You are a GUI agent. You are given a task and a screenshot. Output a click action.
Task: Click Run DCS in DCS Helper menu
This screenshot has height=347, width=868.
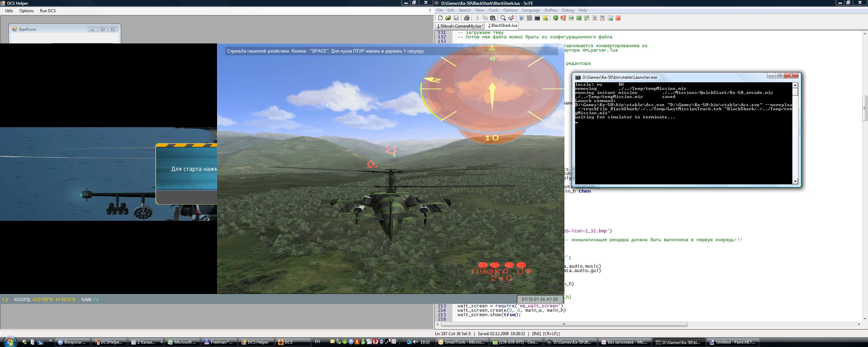[x=48, y=11]
